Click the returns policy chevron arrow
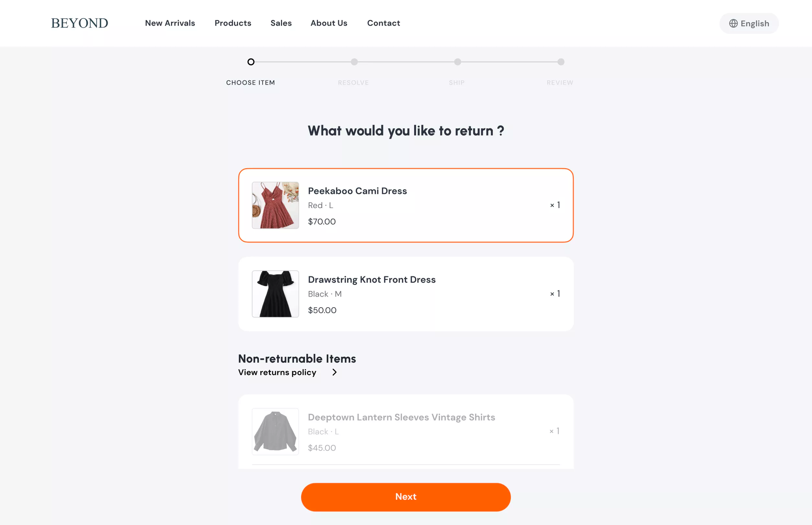 334,372
